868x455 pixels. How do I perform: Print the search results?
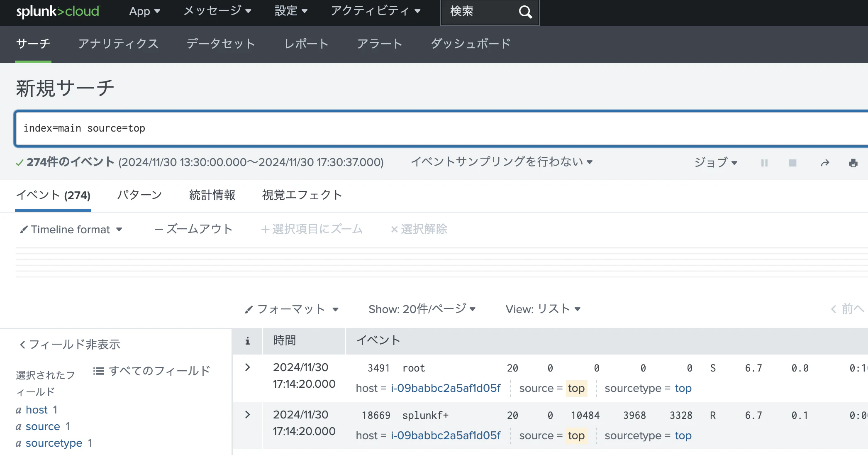click(x=853, y=163)
